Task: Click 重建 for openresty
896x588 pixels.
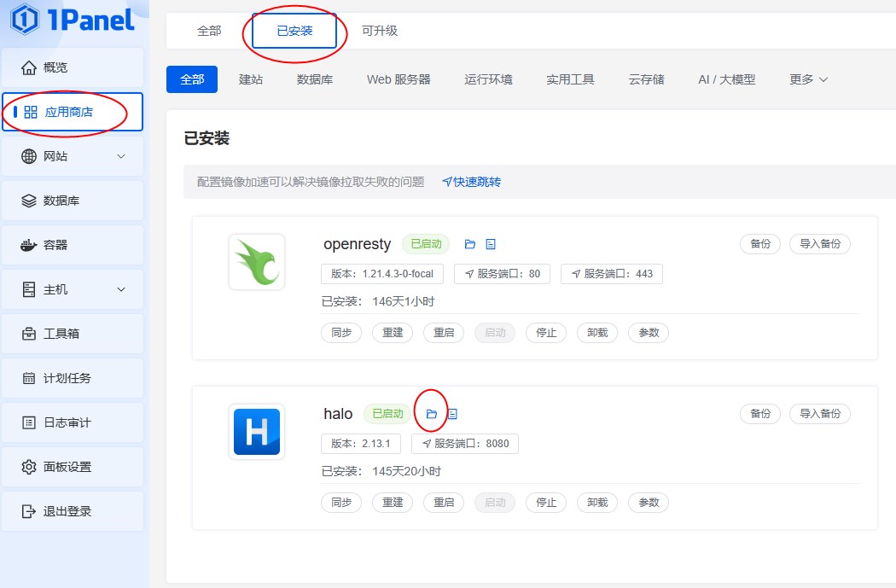Action: point(393,333)
